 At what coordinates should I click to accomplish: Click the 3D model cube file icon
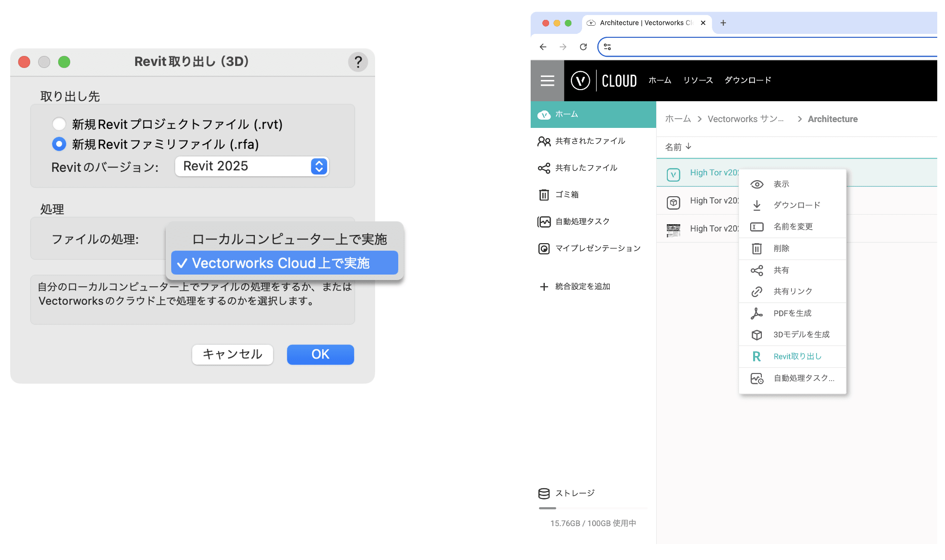pos(673,202)
